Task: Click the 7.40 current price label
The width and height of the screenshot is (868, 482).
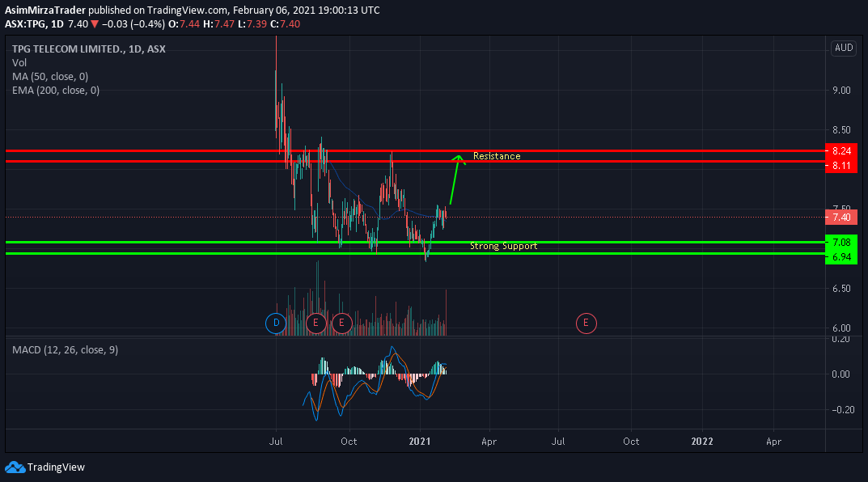Action: tap(841, 217)
